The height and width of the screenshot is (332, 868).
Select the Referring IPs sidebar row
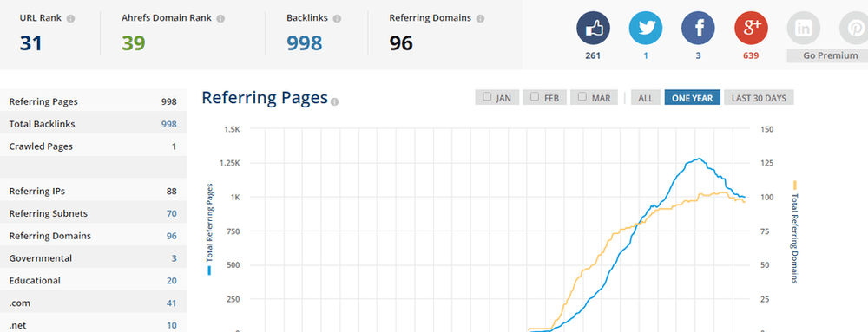[93, 191]
